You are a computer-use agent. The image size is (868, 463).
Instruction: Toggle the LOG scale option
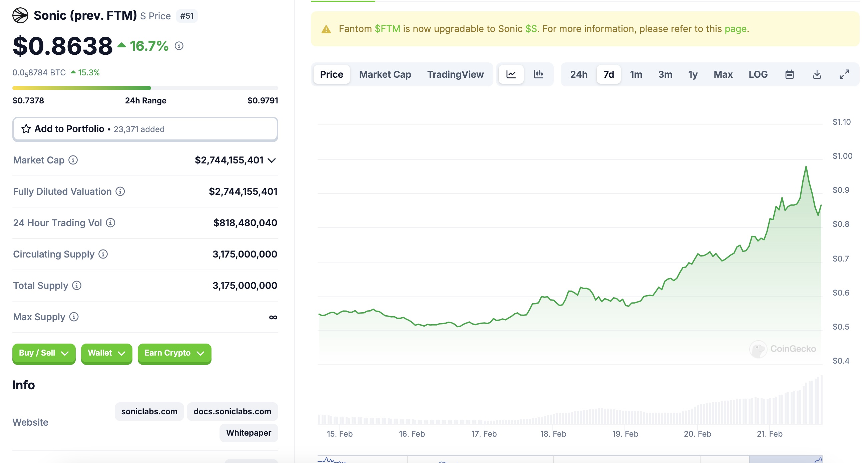tap(758, 74)
